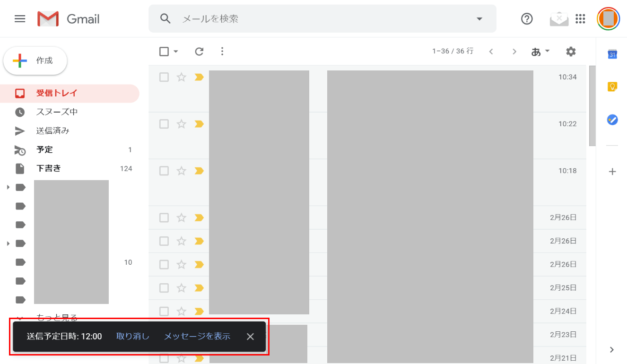Viewport: 627px width, 364px height.
Task: Open Google Calendar side panel
Action: coord(612,54)
